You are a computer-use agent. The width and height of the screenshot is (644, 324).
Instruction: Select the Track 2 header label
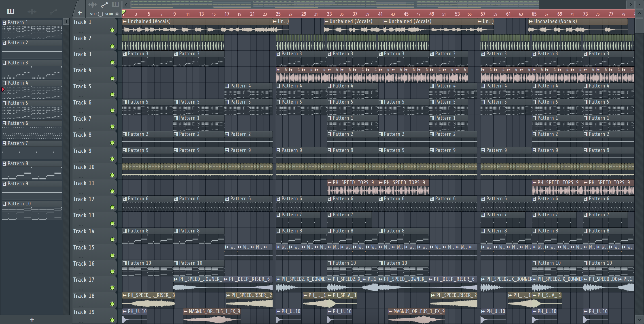tap(82, 38)
